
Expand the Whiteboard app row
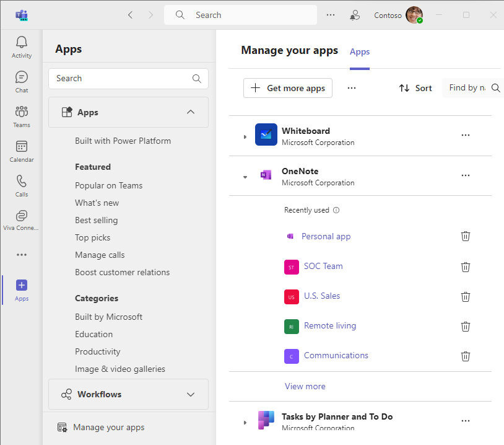(x=245, y=136)
